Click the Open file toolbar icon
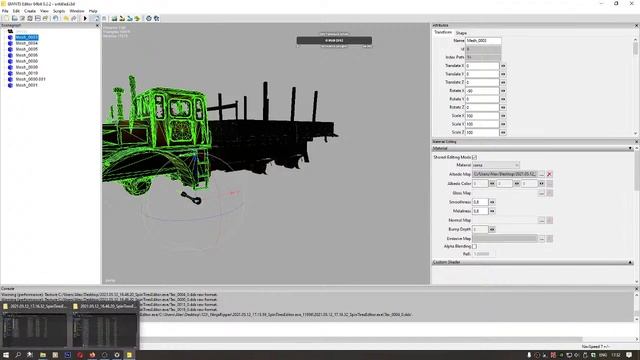The image size is (640, 360). (x=14, y=18)
